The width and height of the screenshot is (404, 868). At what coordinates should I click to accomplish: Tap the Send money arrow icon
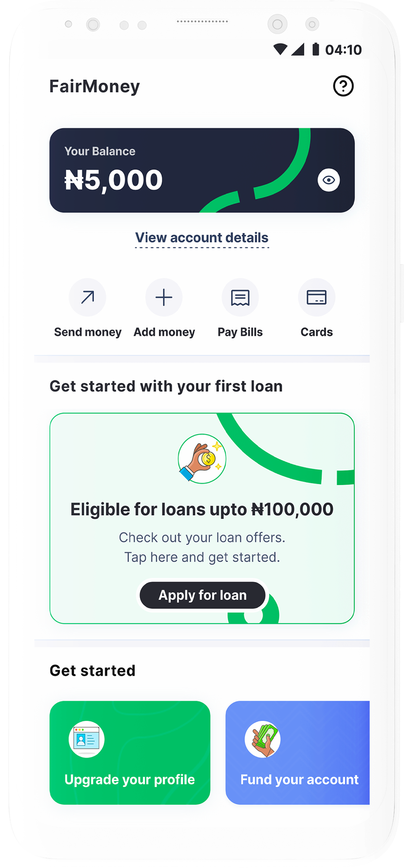87,297
